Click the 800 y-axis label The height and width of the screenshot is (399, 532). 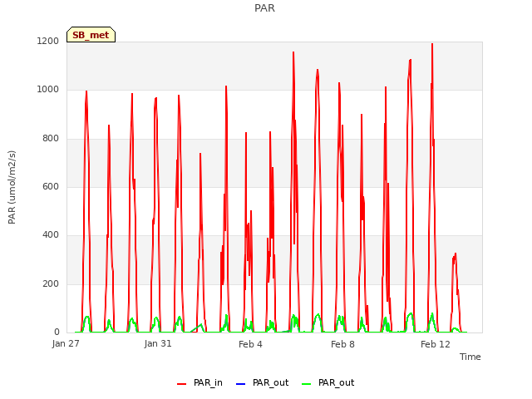pyautogui.click(x=51, y=139)
